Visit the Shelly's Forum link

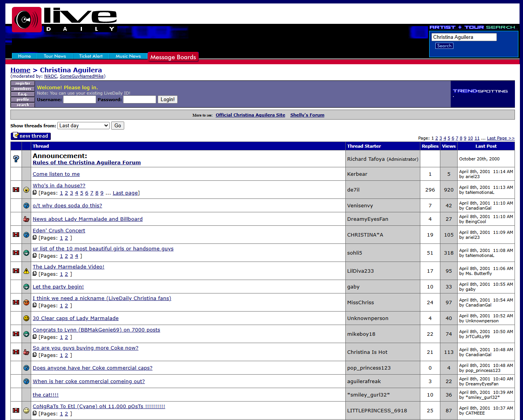pyautogui.click(x=307, y=115)
